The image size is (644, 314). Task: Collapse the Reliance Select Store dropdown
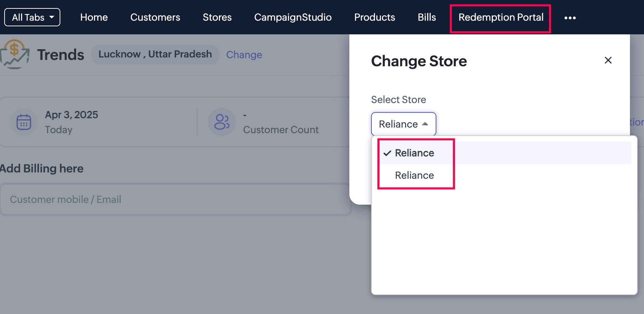pyautogui.click(x=403, y=124)
